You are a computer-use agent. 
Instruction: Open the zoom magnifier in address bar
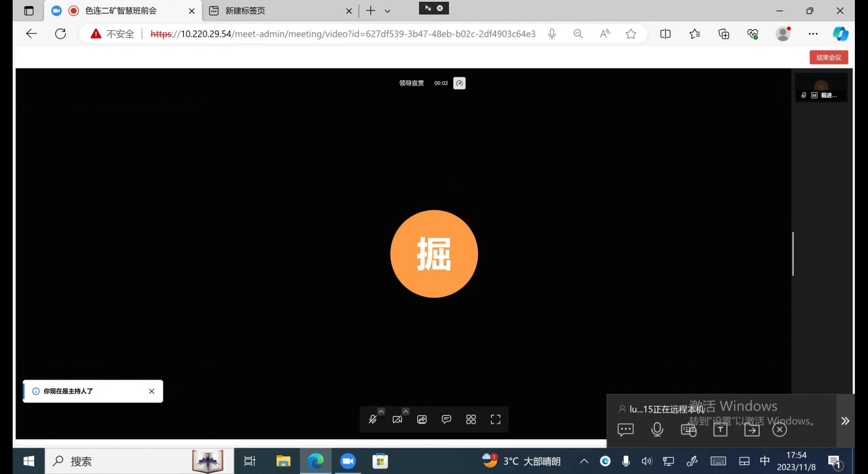coord(578,34)
